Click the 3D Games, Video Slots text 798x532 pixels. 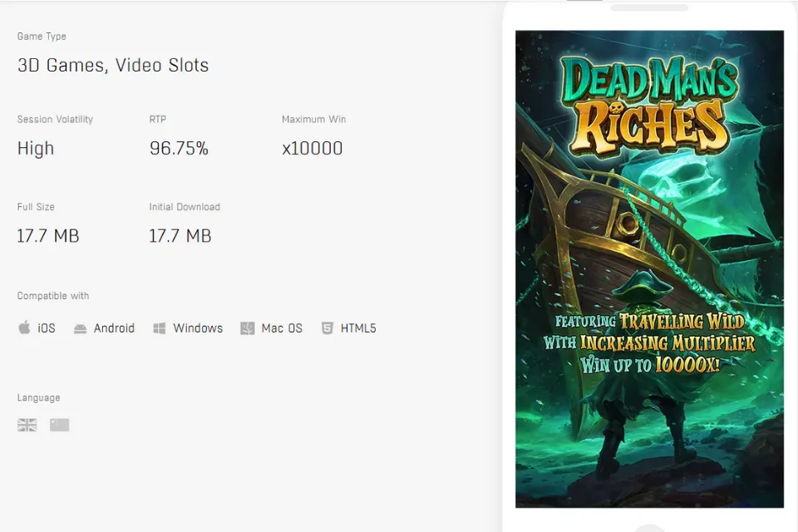pos(113,66)
